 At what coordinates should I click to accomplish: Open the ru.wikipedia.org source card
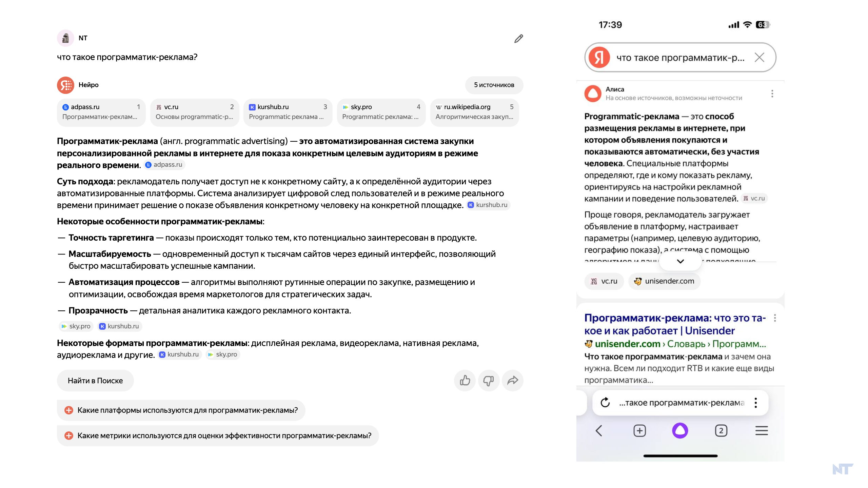[x=474, y=112]
